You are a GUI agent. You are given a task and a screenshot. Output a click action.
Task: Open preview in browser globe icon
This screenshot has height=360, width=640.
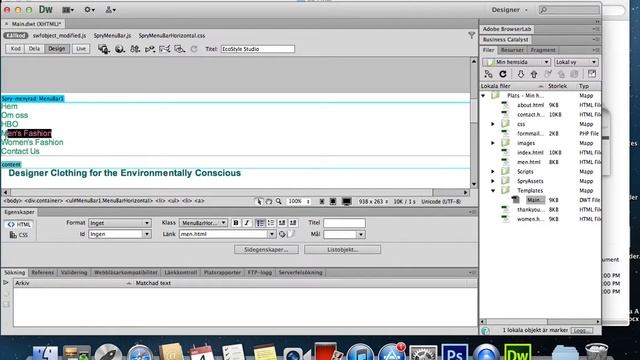(120, 49)
